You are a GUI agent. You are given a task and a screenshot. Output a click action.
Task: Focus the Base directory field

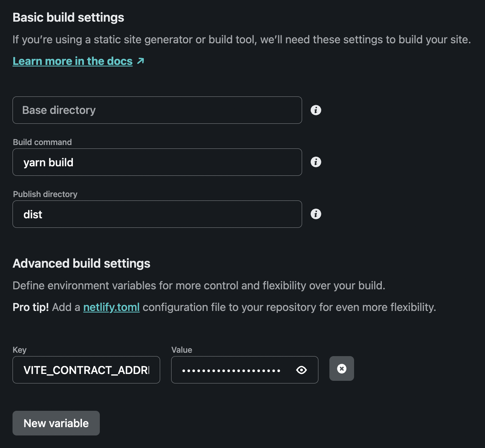157,110
